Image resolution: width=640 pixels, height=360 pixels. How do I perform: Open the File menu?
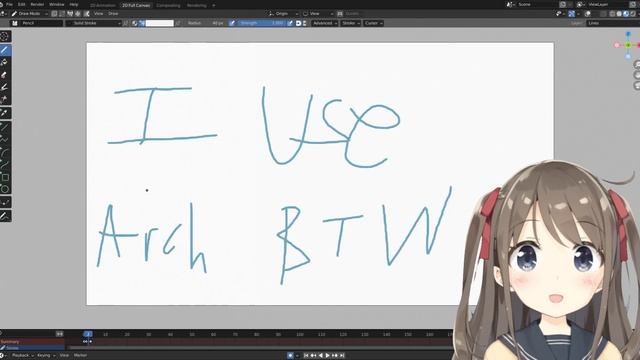[9, 4]
